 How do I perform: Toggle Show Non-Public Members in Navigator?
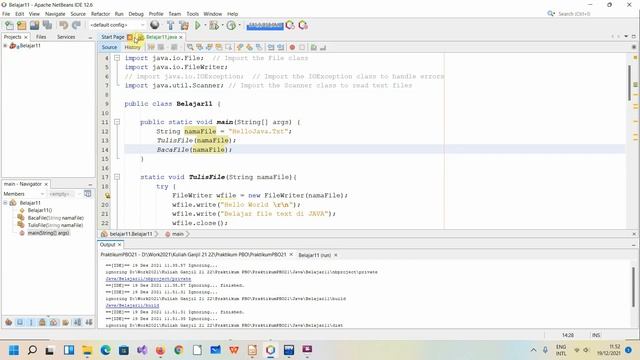42,322
